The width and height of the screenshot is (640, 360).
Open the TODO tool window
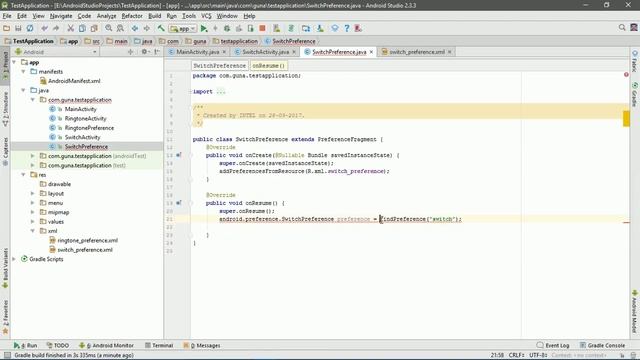point(58,345)
